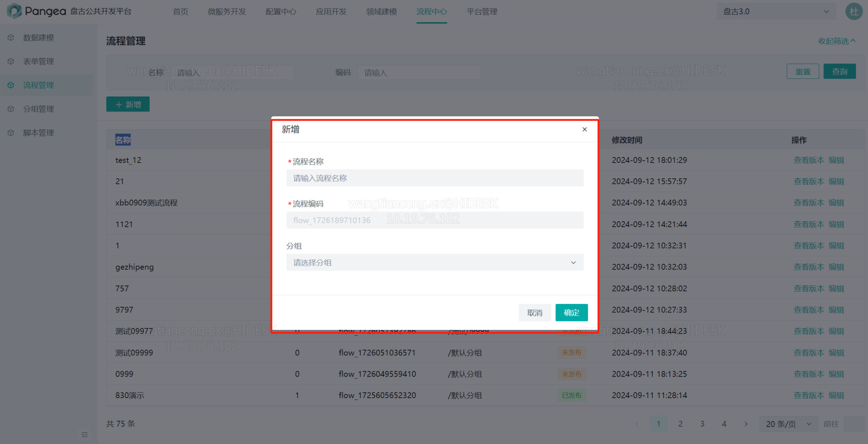Click the 脚本管理 sidebar cube icon

[11, 133]
